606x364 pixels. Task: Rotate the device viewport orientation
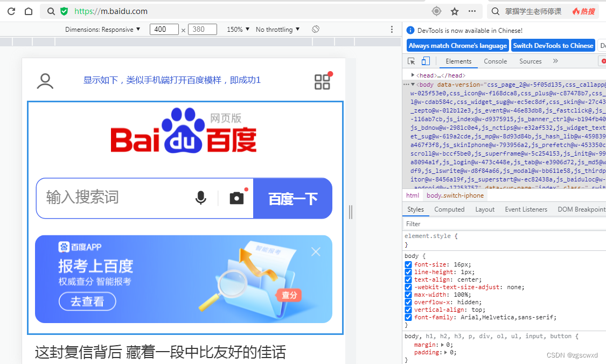316,30
